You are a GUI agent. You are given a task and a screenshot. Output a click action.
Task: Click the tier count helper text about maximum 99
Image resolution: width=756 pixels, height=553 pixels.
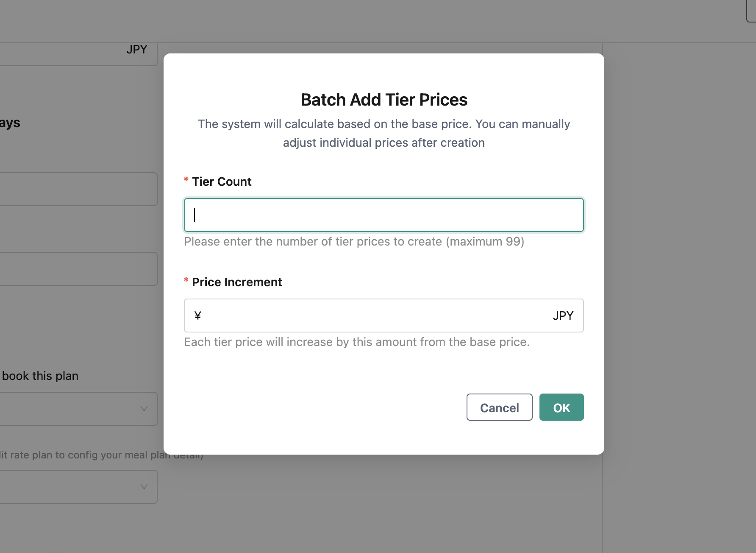click(353, 241)
